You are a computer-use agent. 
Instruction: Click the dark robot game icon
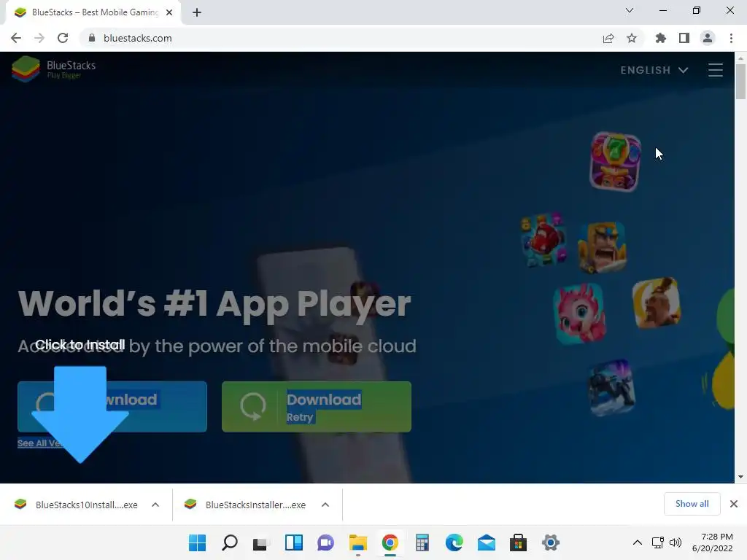(612, 388)
